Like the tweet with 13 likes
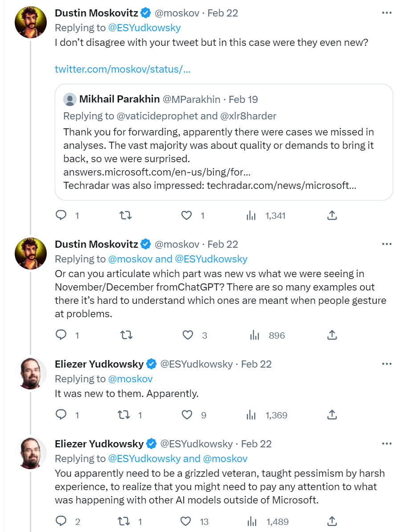This screenshot has height=532, width=402. click(x=187, y=522)
